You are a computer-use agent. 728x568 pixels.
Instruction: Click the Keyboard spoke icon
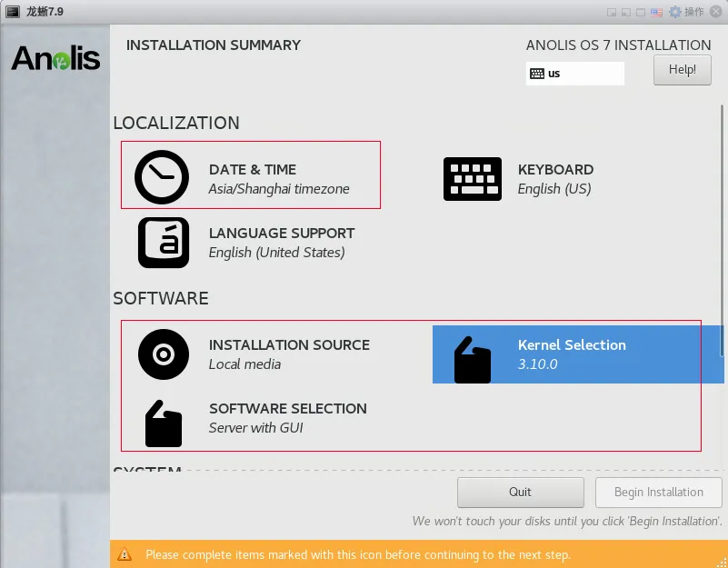point(473,178)
